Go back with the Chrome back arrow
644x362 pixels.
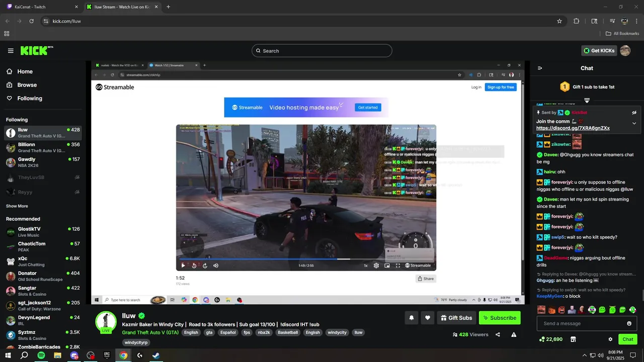pyautogui.click(x=7, y=21)
